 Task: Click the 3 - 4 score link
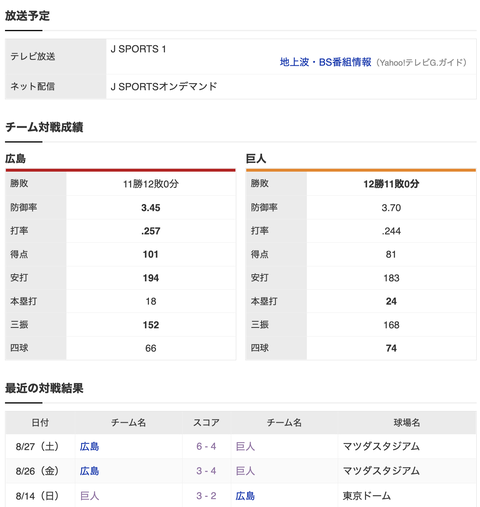206,471
